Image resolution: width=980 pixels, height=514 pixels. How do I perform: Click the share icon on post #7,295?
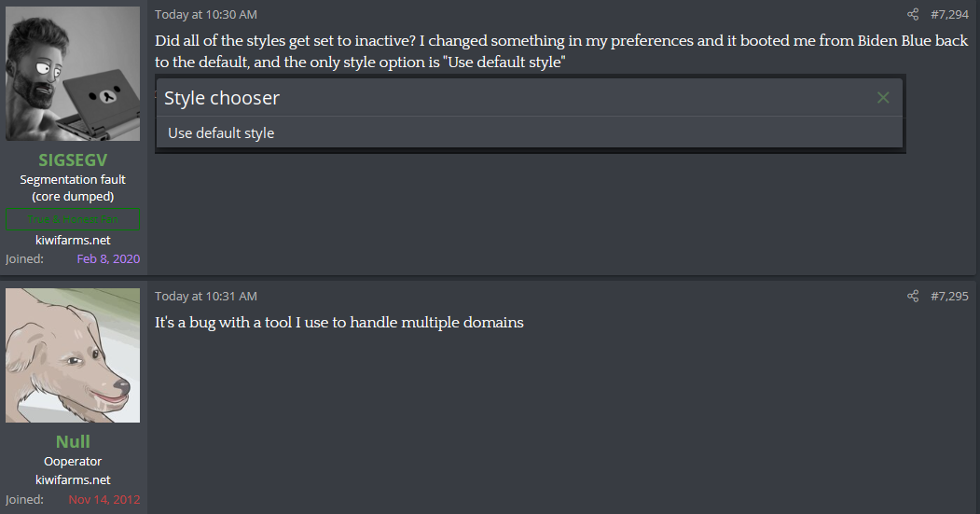point(913,297)
